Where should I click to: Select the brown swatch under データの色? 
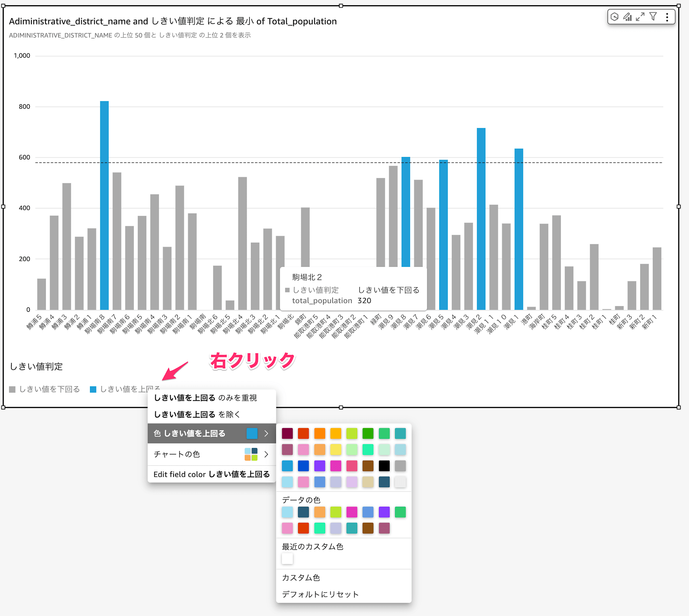368,528
